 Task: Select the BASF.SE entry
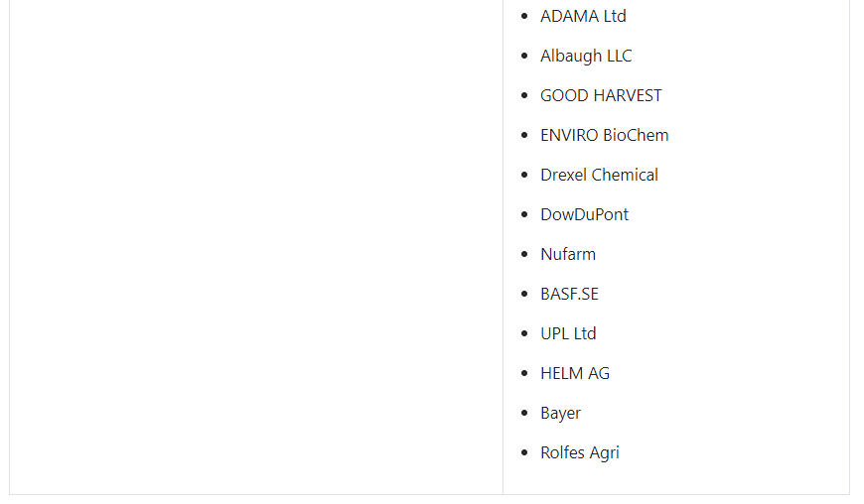[569, 294]
